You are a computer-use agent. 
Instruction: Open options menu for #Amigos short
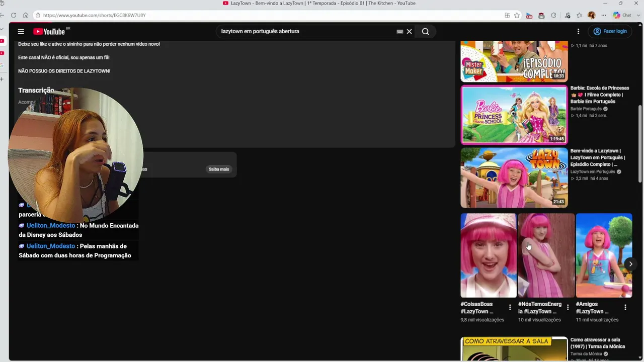(625, 307)
